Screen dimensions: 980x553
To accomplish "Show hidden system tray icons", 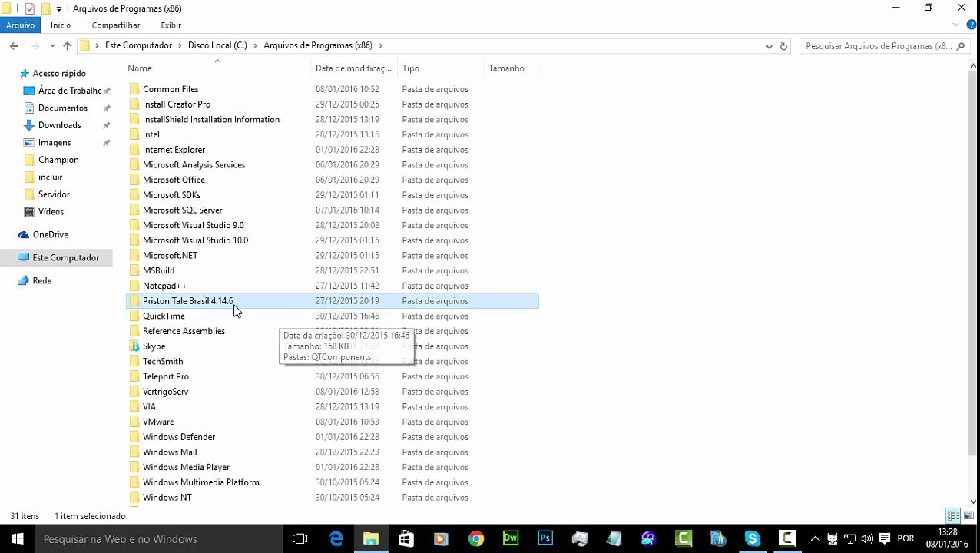I will pos(815,539).
